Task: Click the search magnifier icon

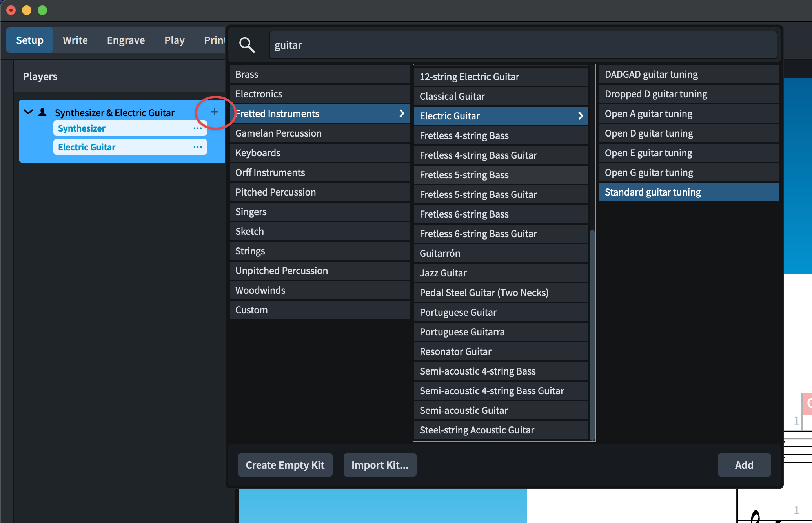Action: coord(247,45)
